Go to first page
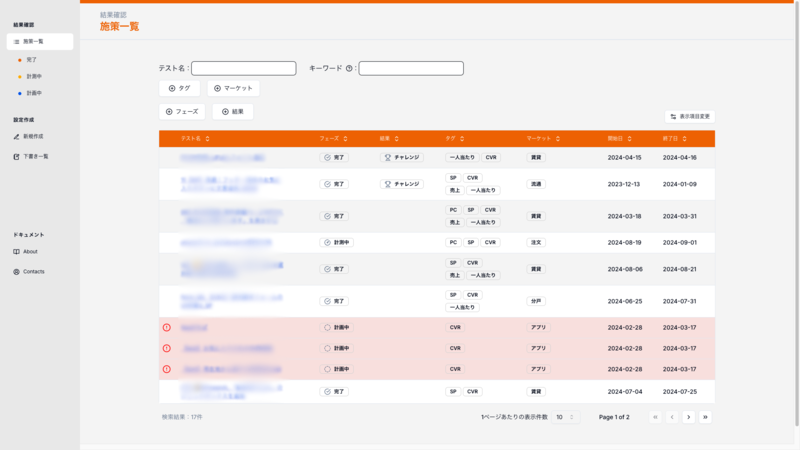The width and height of the screenshot is (800, 450). click(x=656, y=417)
